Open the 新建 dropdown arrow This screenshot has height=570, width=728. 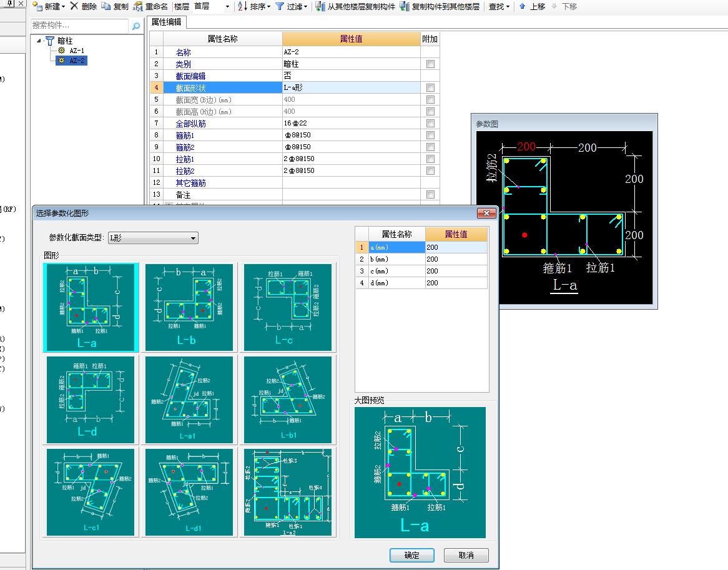(x=64, y=6)
